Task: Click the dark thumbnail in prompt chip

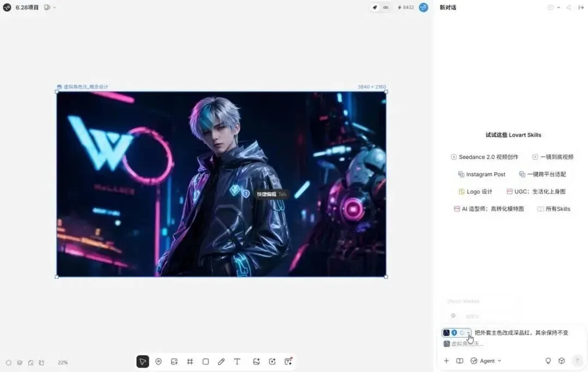Action: (x=446, y=333)
